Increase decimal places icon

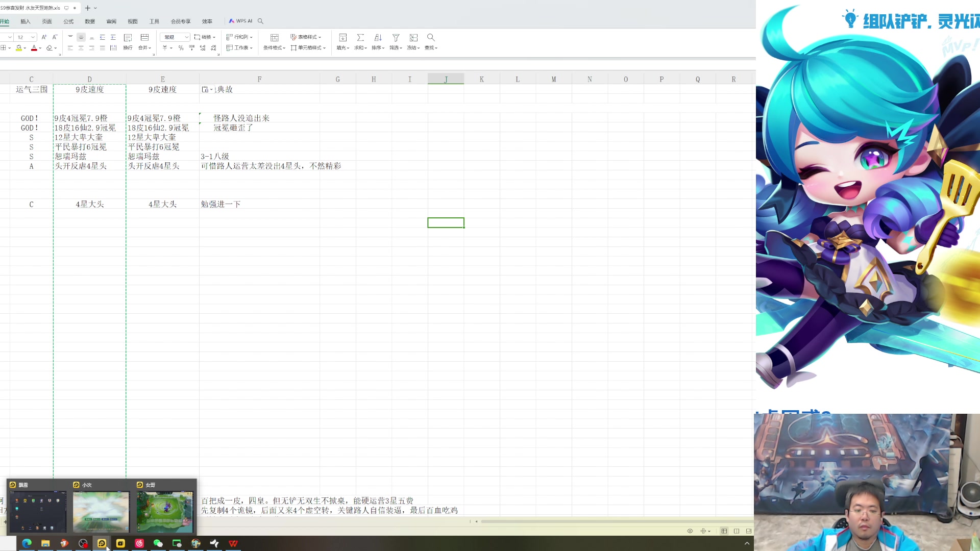(203, 48)
